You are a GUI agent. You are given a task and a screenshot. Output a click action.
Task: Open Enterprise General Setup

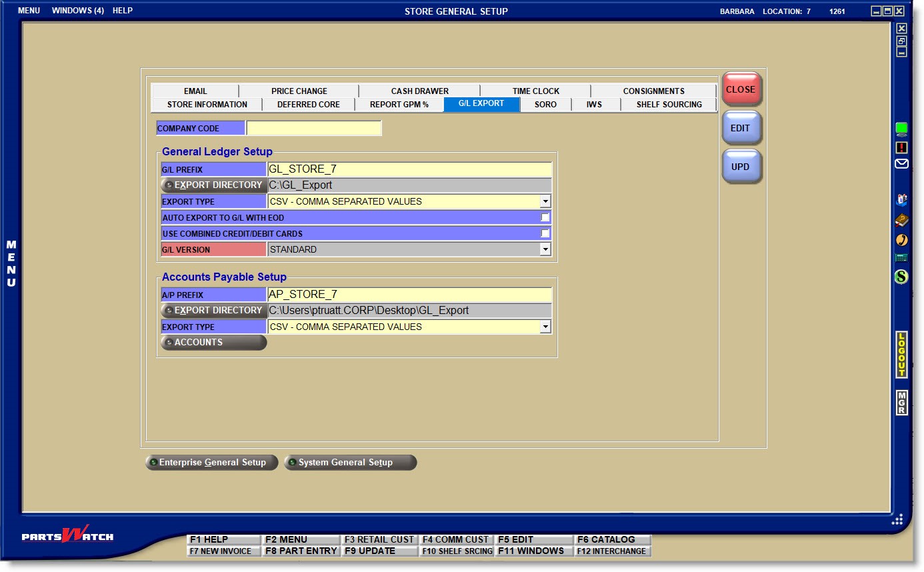coord(211,463)
